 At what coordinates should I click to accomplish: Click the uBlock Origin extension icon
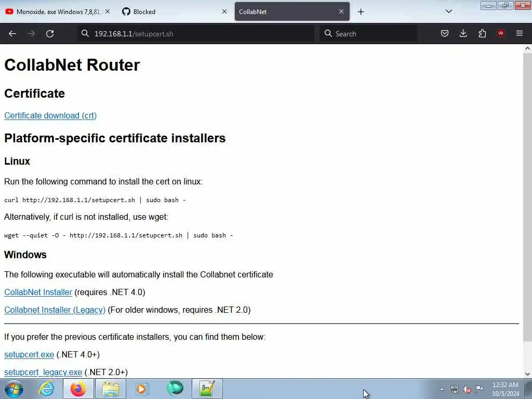[x=501, y=33]
